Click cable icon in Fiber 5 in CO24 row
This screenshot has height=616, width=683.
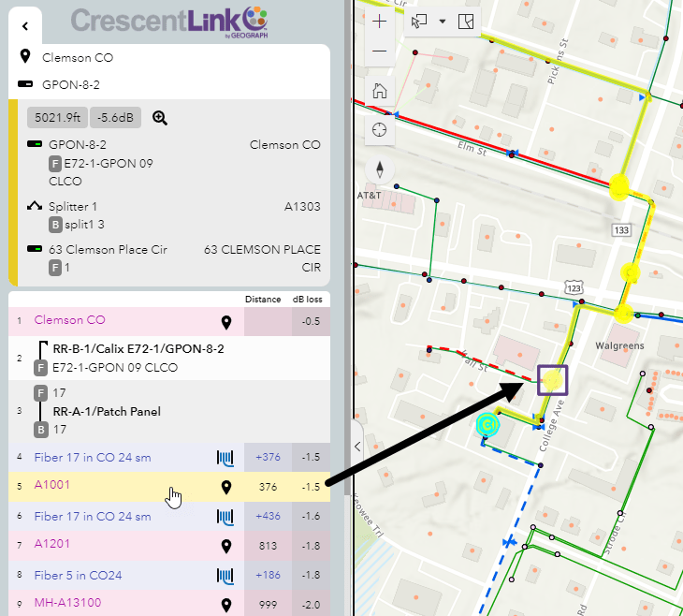pos(225,576)
